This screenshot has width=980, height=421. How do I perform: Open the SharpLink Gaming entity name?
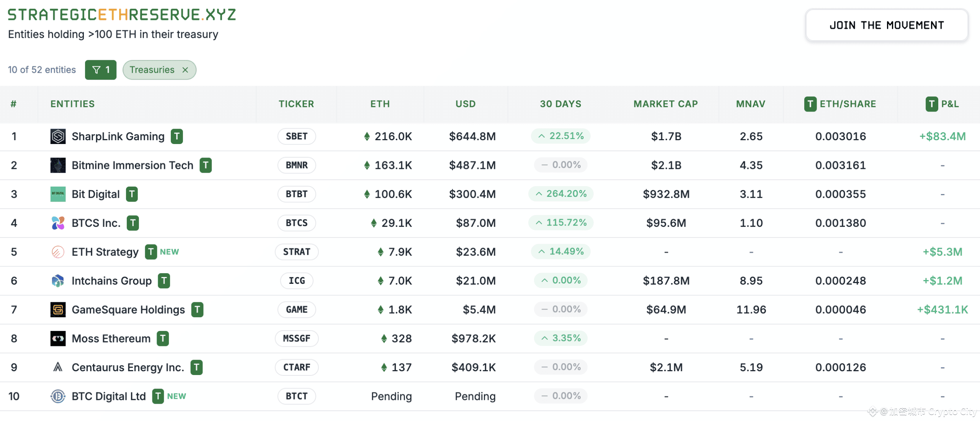118,136
